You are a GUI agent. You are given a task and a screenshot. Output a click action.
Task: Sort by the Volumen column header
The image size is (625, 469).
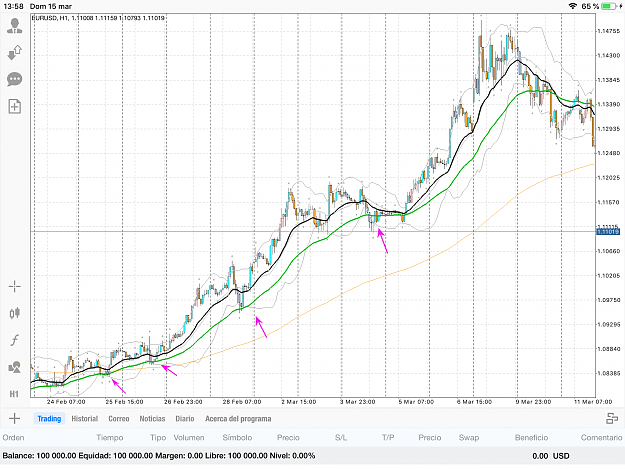[189, 438]
